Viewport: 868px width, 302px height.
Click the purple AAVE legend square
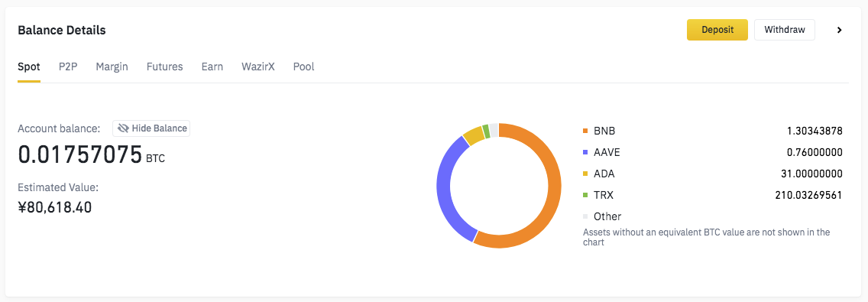pyautogui.click(x=586, y=152)
